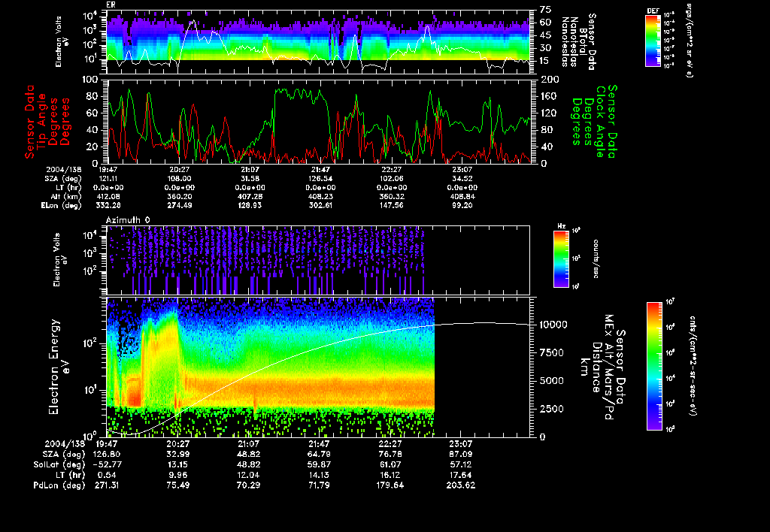Click the 'Electron Energy' axis label
Image resolution: width=770 pixels, height=532 pixels.
(x=54, y=367)
